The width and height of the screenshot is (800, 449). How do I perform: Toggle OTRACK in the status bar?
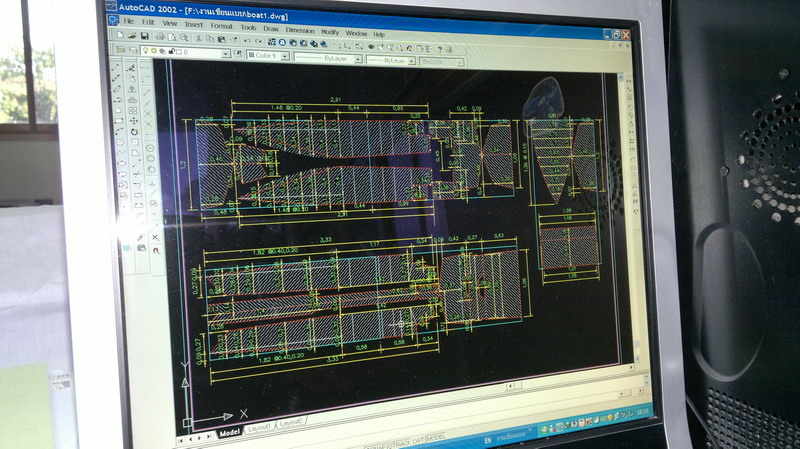coord(401,444)
